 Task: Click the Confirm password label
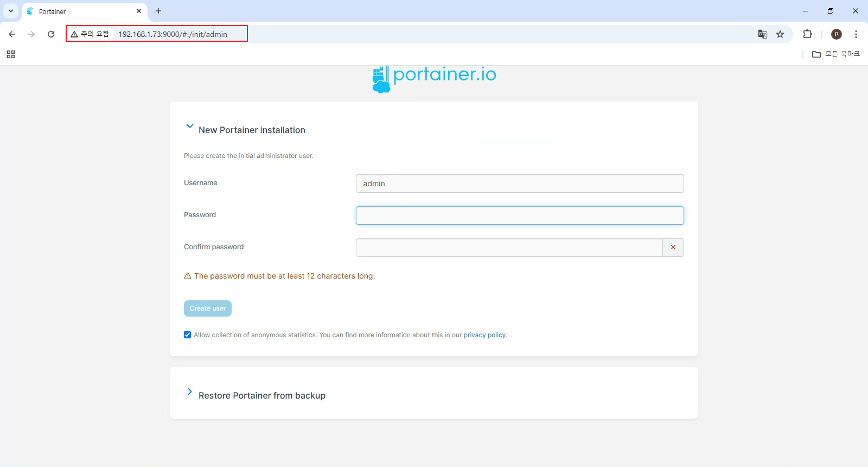214,247
